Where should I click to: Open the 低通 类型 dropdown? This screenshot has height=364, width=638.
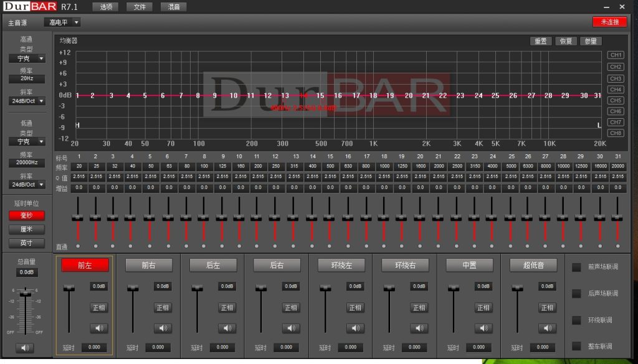click(x=27, y=141)
